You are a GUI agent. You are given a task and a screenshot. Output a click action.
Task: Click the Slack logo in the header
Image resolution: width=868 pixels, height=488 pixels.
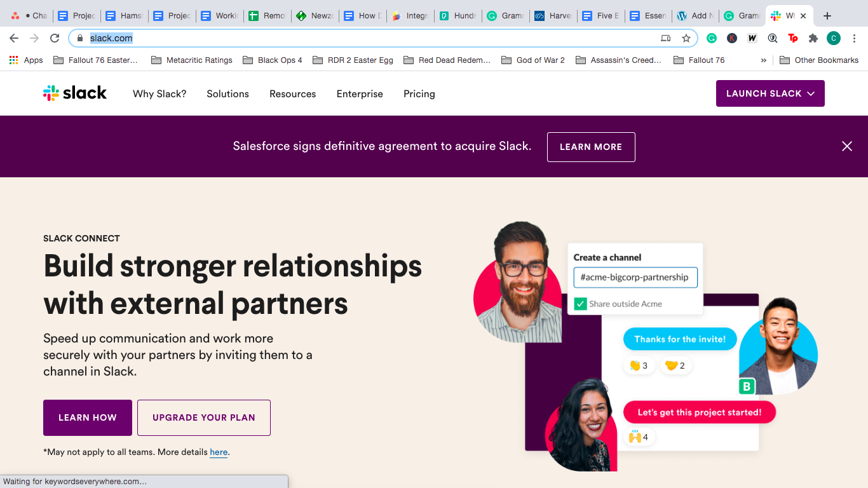(x=75, y=93)
